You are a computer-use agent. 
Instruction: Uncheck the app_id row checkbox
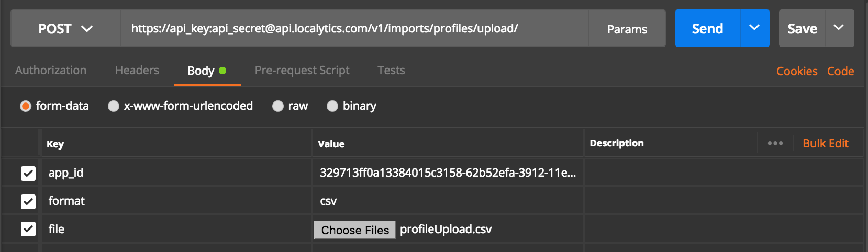point(28,173)
